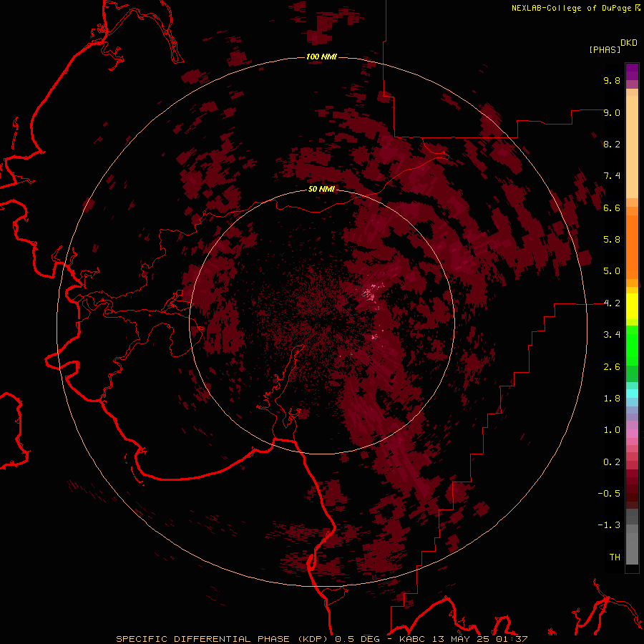Select the -1.3 legend value
Viewport: 644px width, 644px height.
[x=609, y=525]
